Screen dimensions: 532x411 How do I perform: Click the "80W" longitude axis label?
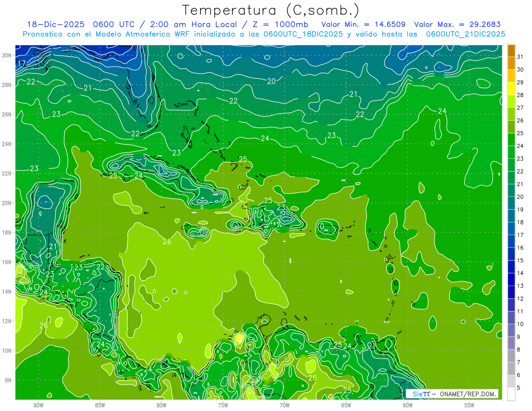click(x=161, y=405)
